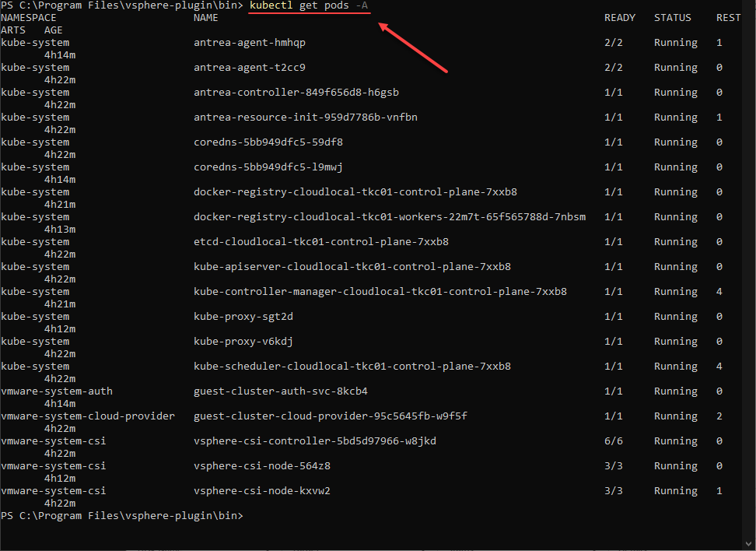The height and width of the screenshot is (551, 756).
Task: Click pod name antrea-agent-hmhqp
Action: click(x=250, y=43)
